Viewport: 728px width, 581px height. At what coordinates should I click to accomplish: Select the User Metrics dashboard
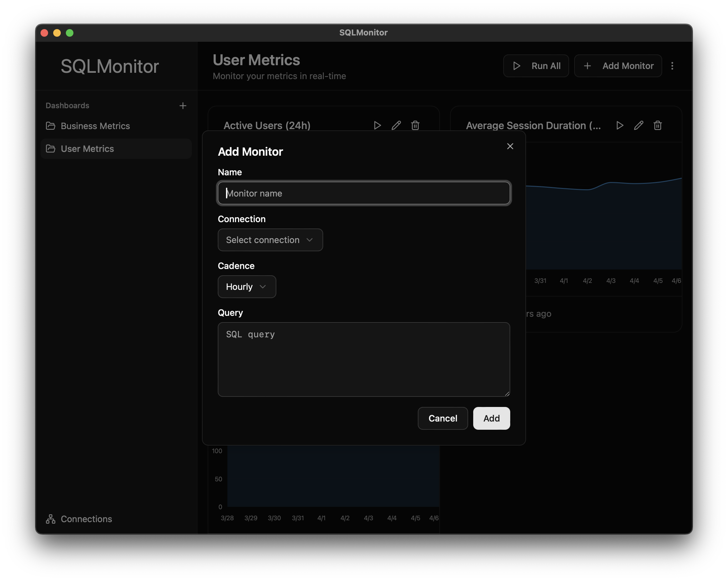[116, 148]
